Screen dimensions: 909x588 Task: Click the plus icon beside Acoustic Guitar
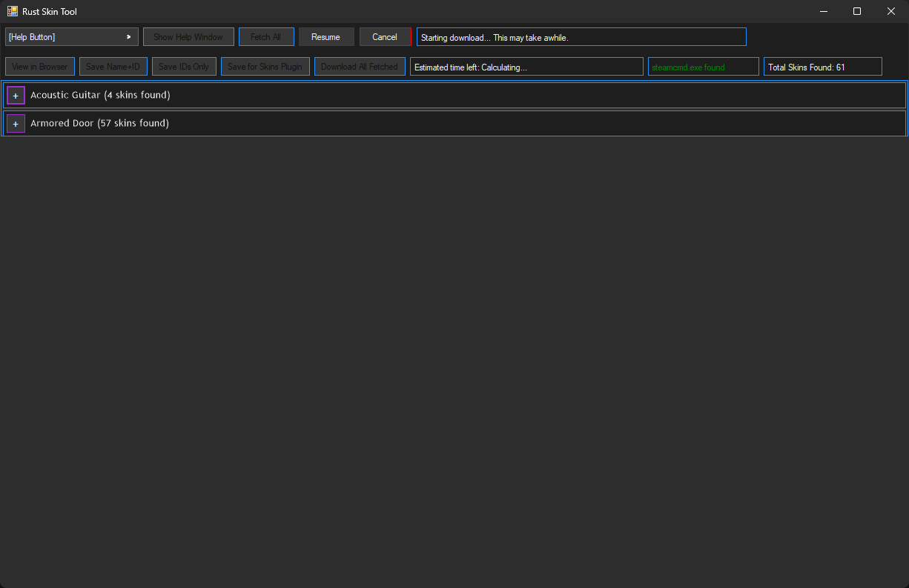click(x=16, y=95)
